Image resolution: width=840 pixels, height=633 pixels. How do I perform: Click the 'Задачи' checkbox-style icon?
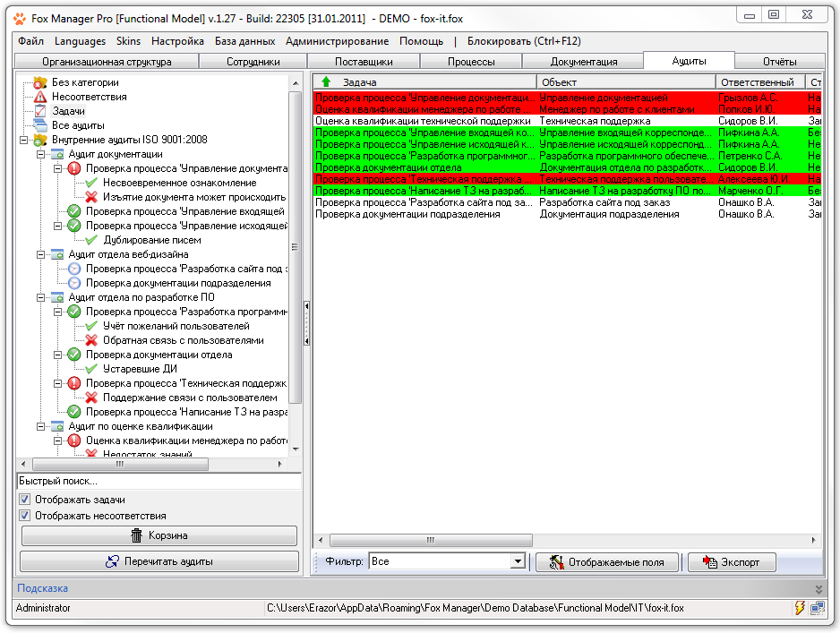pos(40,111)
